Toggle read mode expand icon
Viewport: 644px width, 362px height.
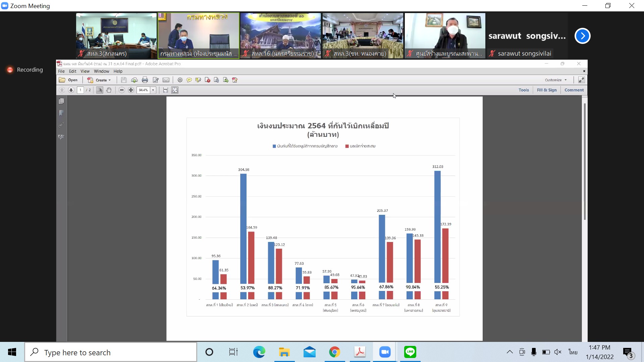tap(581, 80)
